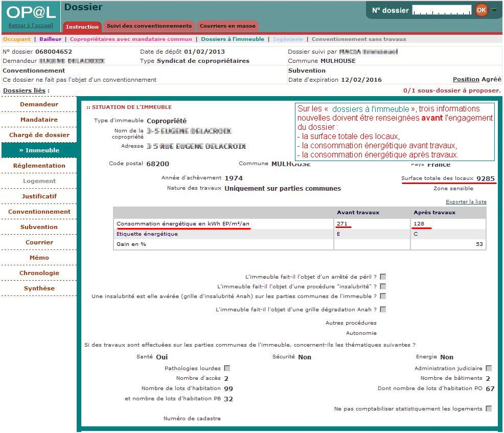504x433 pixels.
Task: Click the surface totale value 9285
Action: (x=486, y=179)
